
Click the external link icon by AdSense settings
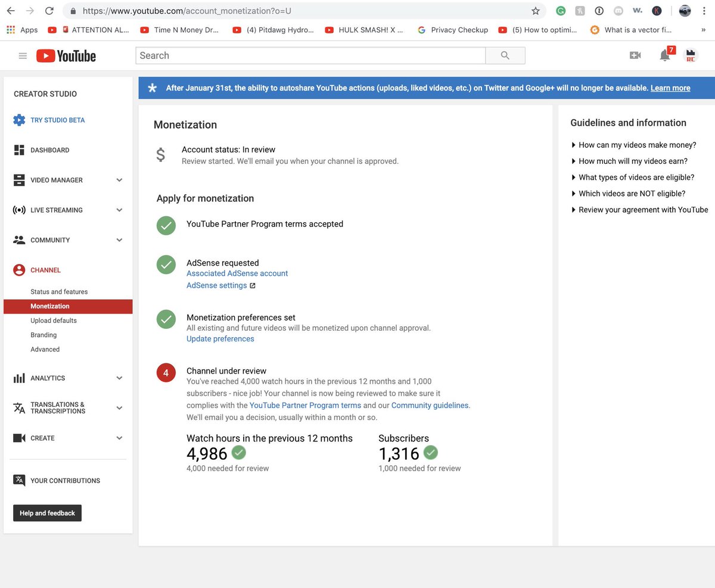click(x=252, y=286)
